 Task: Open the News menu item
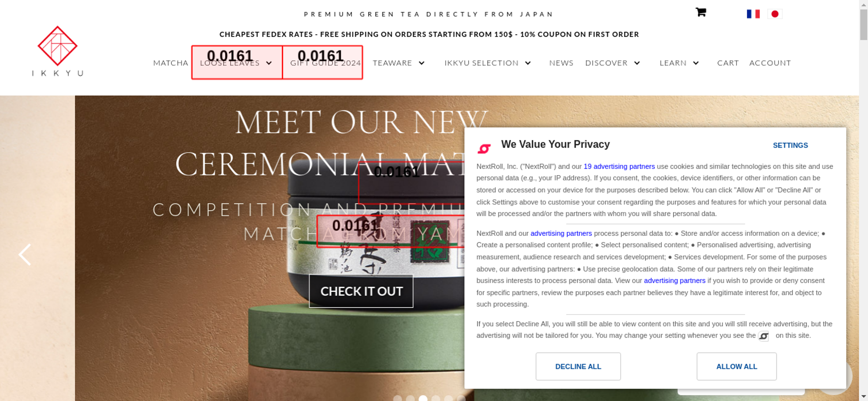click(x=561, y=63)
